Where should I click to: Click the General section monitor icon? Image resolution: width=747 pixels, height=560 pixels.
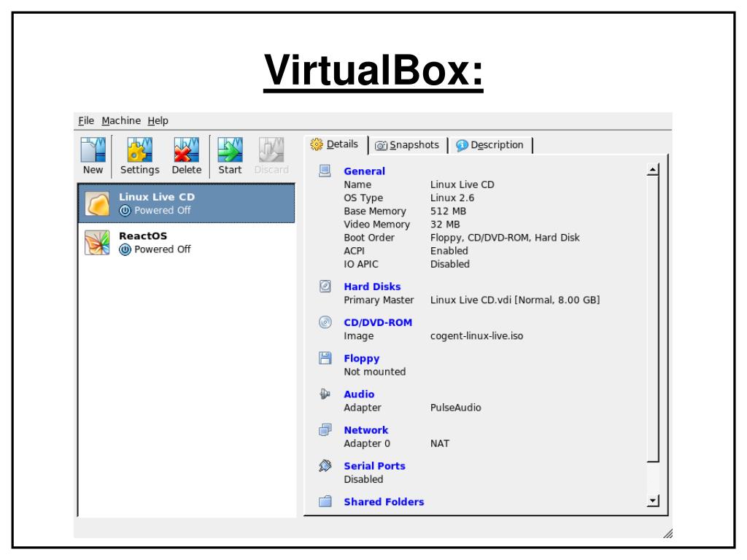(x=325, y=171)
